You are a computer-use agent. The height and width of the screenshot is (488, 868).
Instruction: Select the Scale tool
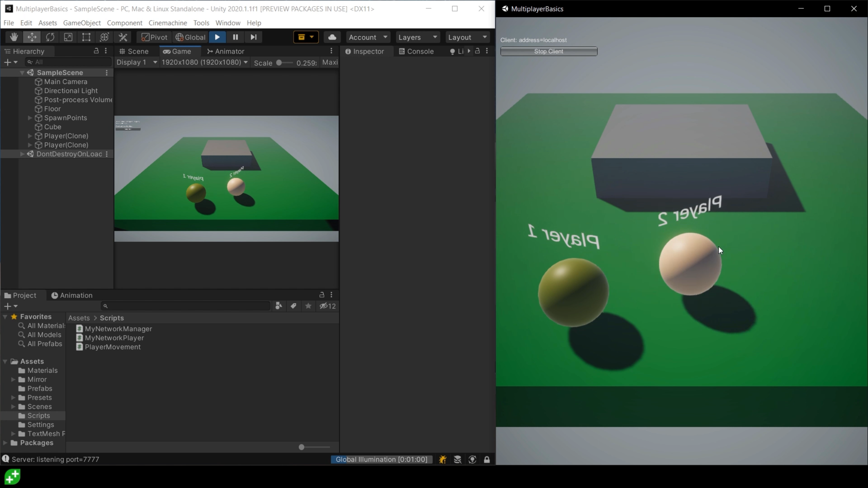click(68, 37)
